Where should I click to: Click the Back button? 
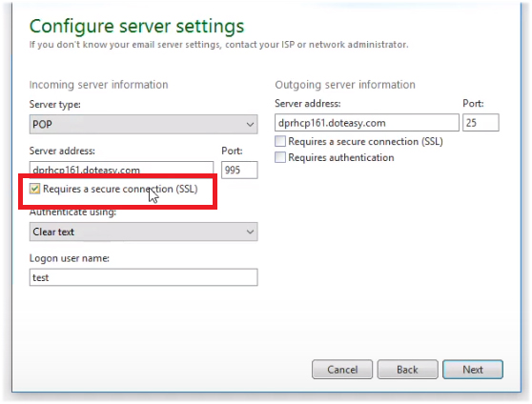pyautogui.click(x=407, y=370)
